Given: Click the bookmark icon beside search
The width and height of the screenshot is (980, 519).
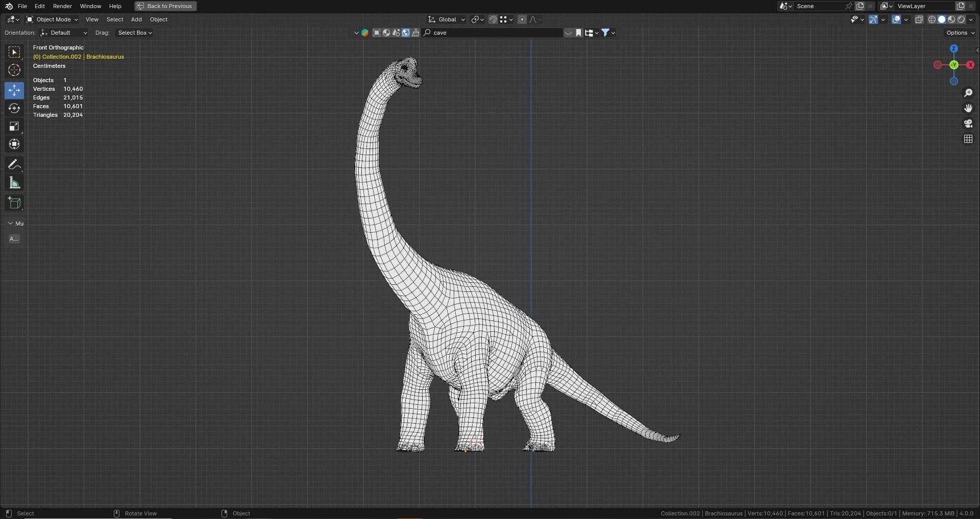Looking at the screenshot, I should [x=579, y=33].
